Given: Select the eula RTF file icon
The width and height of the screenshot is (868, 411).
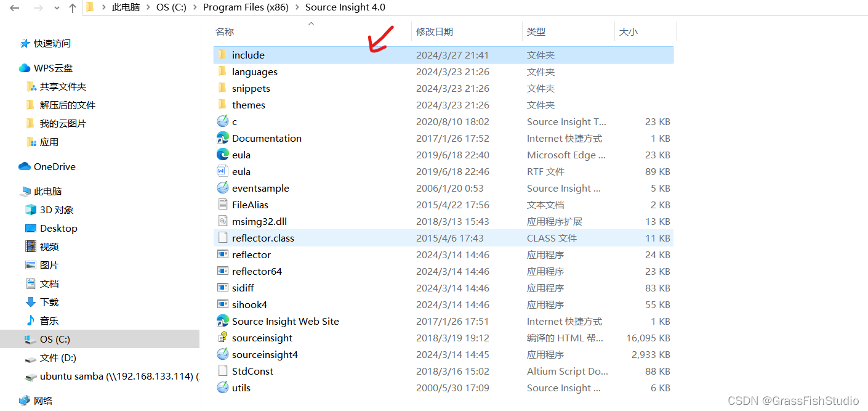Looking at the screenshot, I should coord(222,171).
